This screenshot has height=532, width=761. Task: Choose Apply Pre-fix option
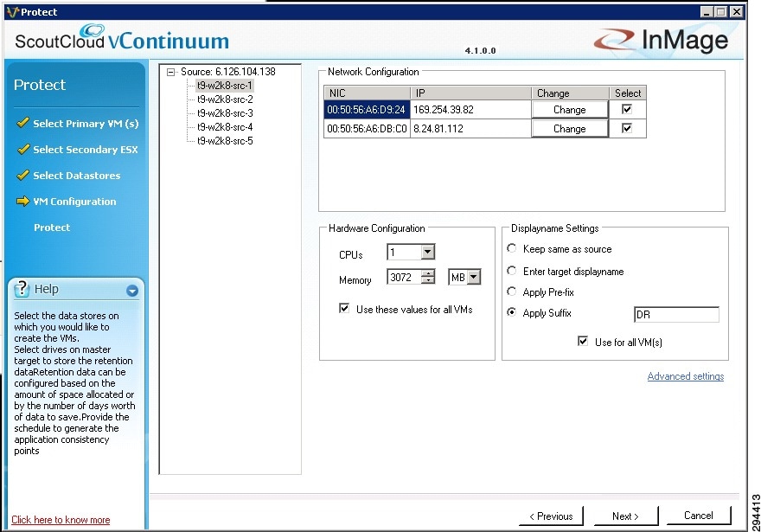tap(512, 292)
